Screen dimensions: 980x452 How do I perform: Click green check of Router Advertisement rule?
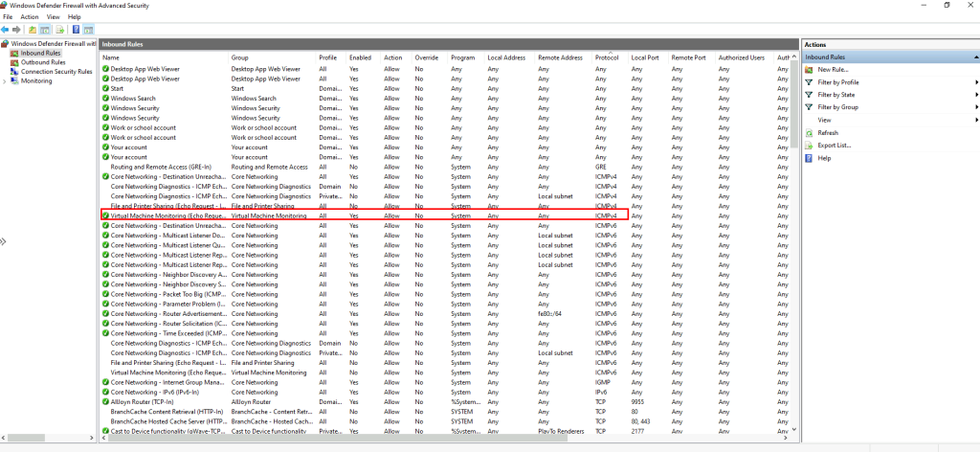tap(105, 314)
